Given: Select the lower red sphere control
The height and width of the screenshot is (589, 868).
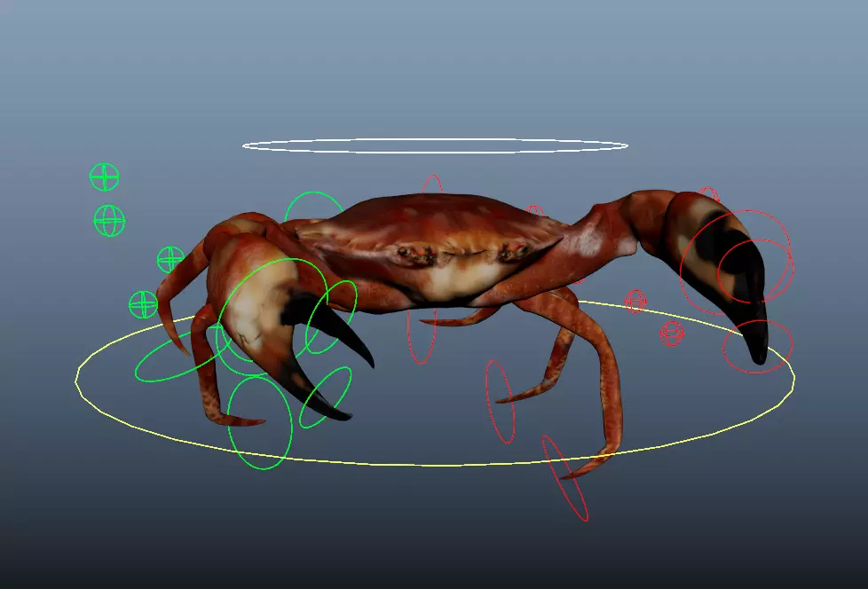Looking at the screenshot, I should coord(672,334).
